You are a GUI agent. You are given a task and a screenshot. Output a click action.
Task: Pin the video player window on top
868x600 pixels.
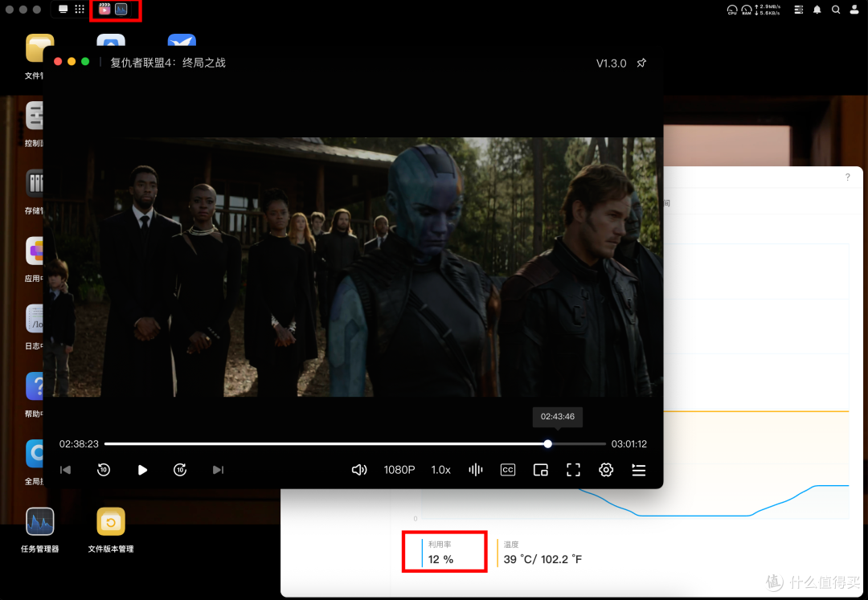[x=641, y=63]
